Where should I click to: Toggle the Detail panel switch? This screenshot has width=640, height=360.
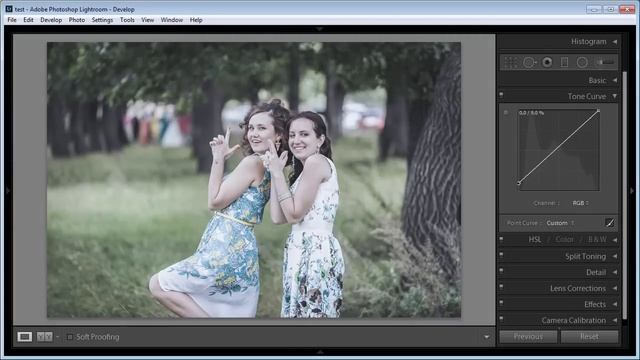pyautogui.click(x=502, y=271)
